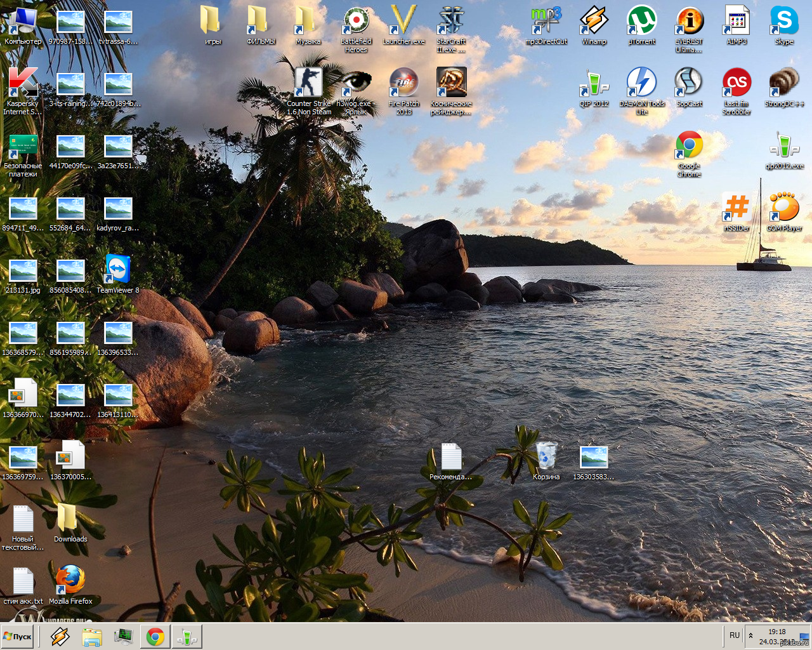Open the Музыка folder shortcut

pos(308,25)
